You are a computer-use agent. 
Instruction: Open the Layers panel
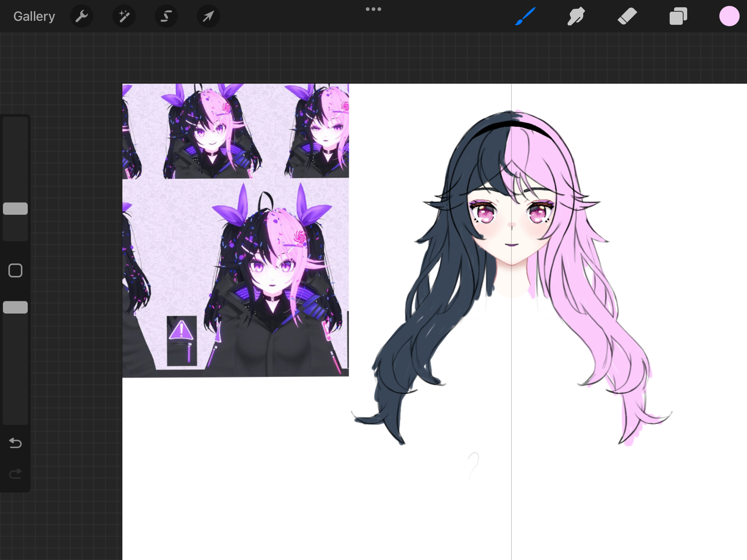678,16
